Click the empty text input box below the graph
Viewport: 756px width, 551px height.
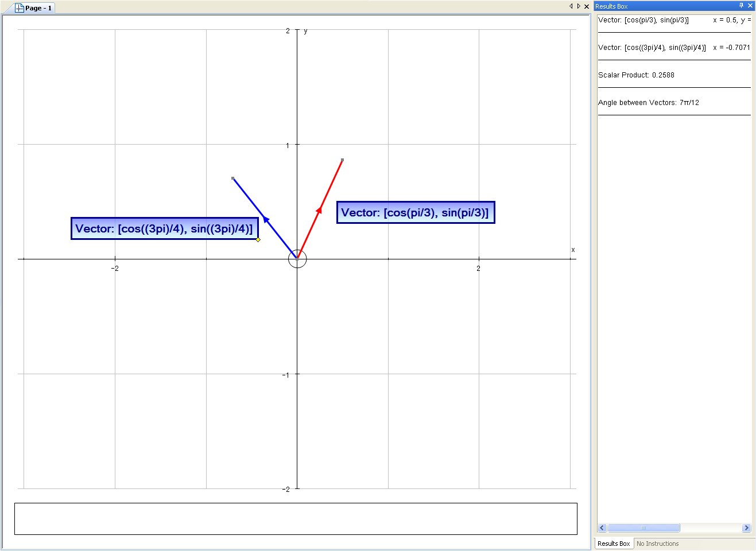pyautogui.click(x=296, y=518)
